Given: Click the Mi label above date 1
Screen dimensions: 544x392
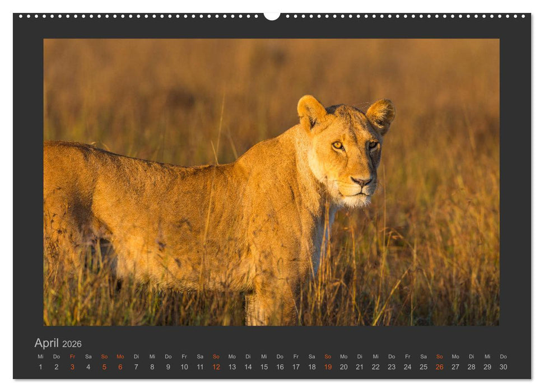Looking at the screenshot, I should (40, 356).
